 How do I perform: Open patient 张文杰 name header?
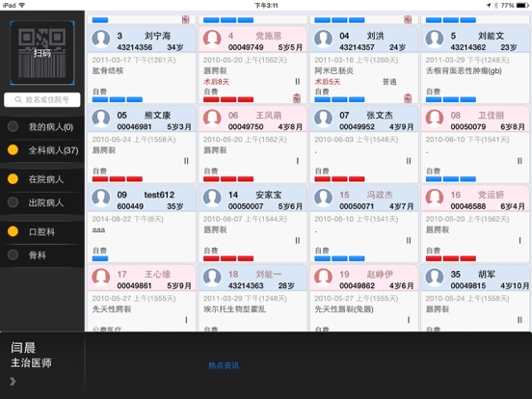click(363, 120)
